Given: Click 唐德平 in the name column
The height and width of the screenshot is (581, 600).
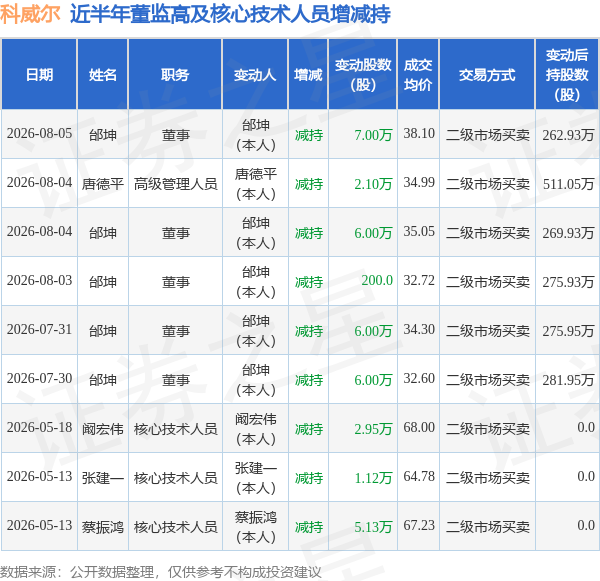Looking at the screenshot, I should coord(103,184).
